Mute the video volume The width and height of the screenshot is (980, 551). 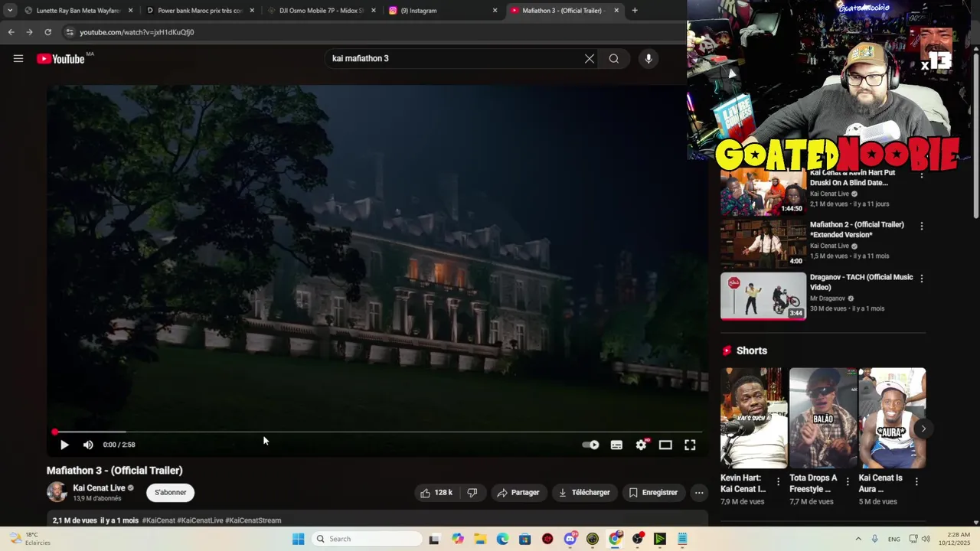tap(88, 445)
